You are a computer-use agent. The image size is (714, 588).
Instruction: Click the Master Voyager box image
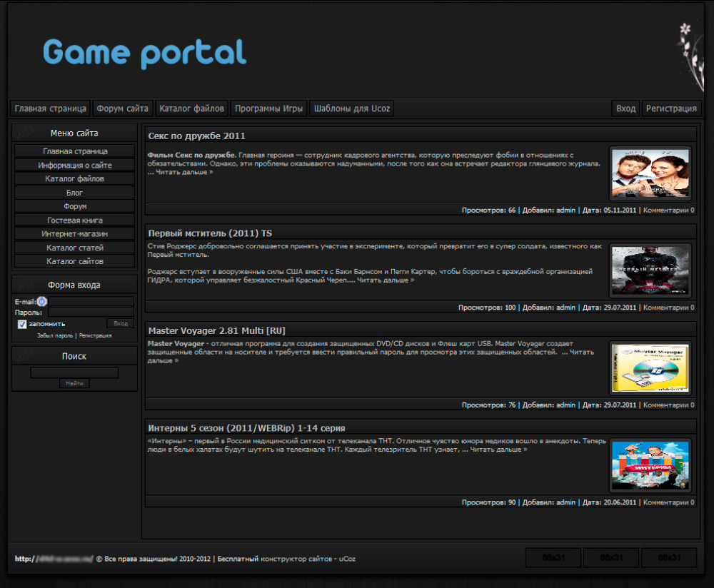[x=650, y=367]
